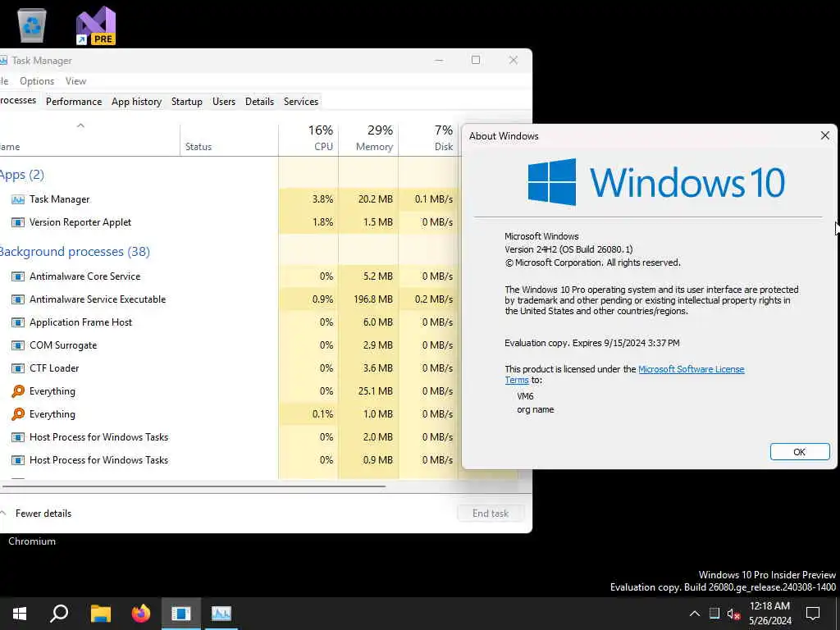Viewport: 840px width, 630px height.
Task: Select the Antimalware Service Executable row
Action: 230,299
